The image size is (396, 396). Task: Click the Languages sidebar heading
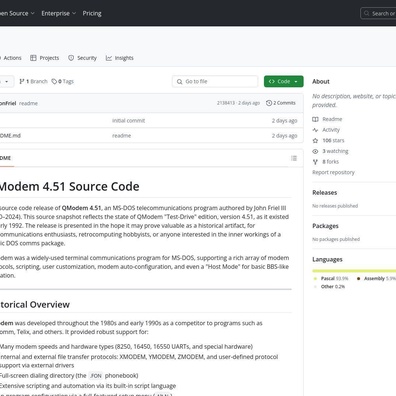click(x=327, y=259)
